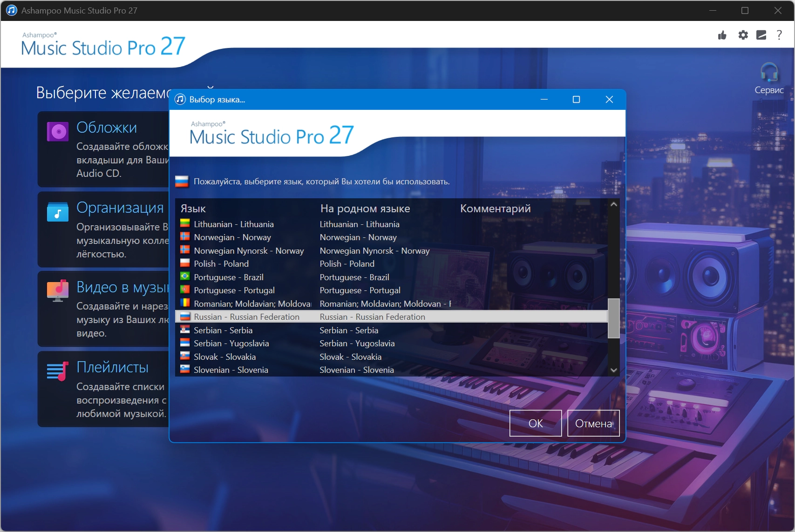This screenshot has height=532, width=795.
Task: Sort by the На родном языке column header
Action: [365, 209]
